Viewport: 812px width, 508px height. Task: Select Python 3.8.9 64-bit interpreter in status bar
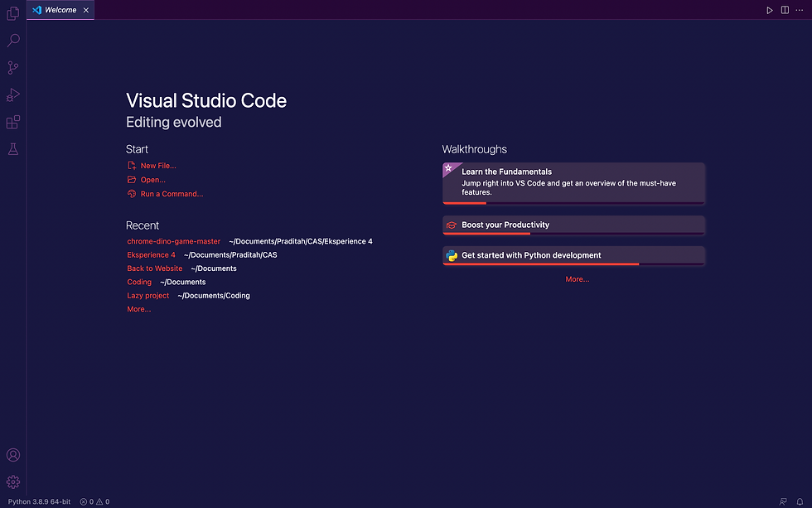pyautogui.click(x=40, y=502)
